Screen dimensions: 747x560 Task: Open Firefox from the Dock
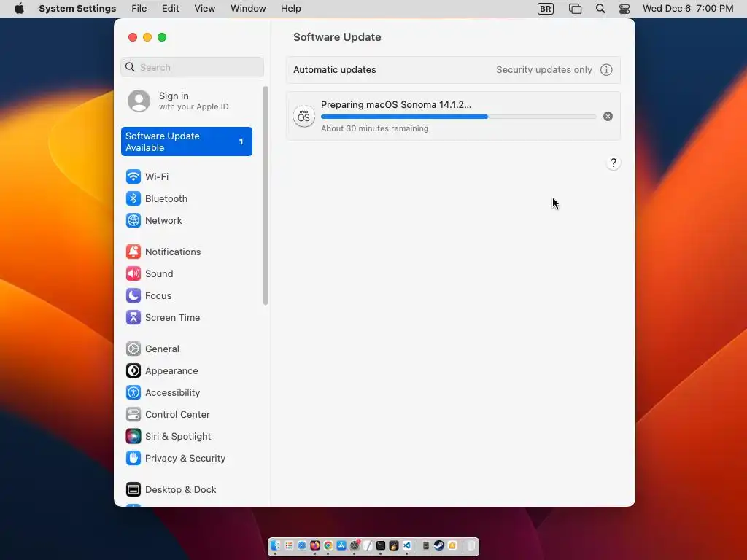[315, 545]
